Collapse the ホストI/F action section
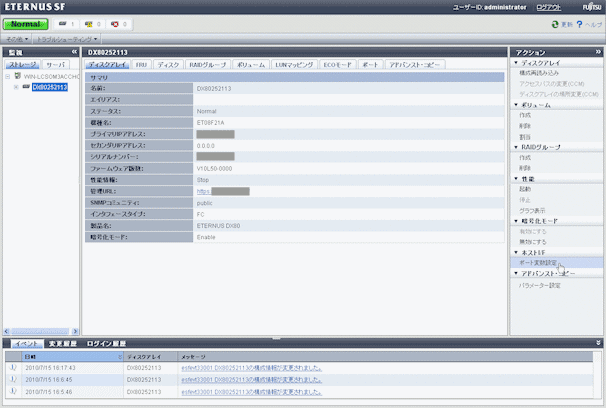The width and height of the screenshot is (606, 408). 516,252
